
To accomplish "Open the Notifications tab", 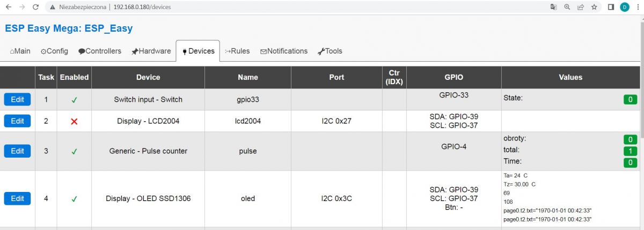I will pyautogui.click(x=284, y=51).
